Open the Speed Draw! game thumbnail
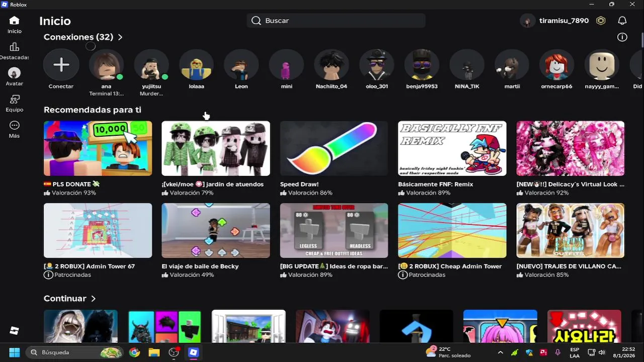Image resolution: width=644 pixels, height=362 pixels. tap(334, 148)
